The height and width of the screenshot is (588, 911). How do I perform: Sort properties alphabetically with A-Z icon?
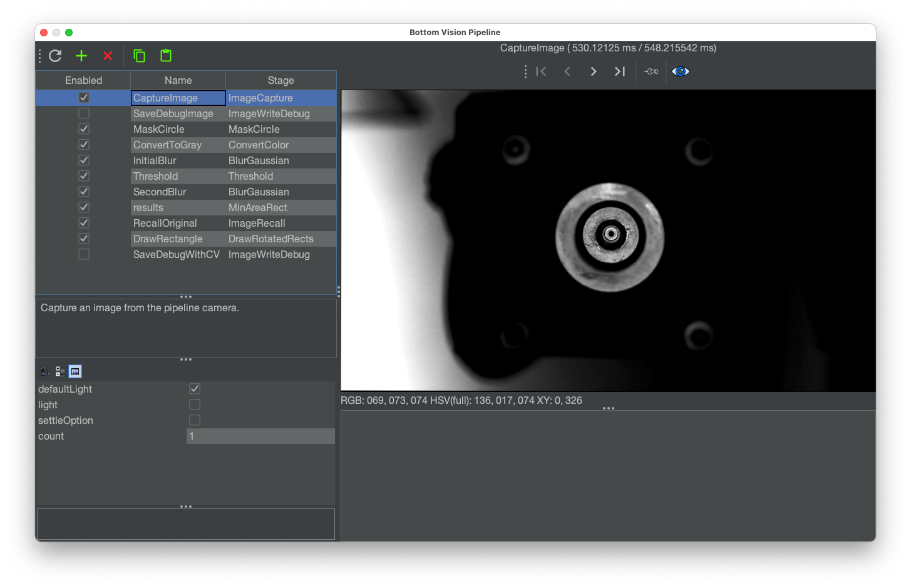pos(45,371)
